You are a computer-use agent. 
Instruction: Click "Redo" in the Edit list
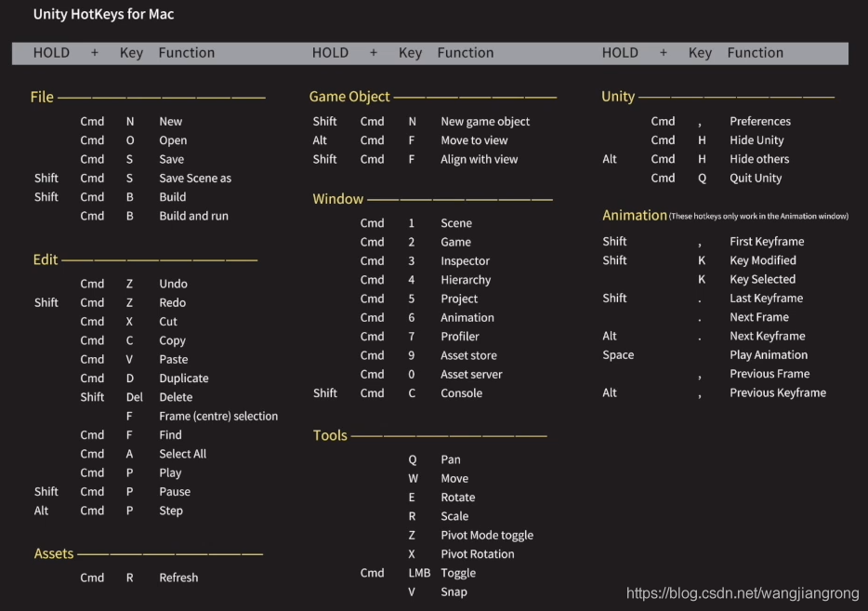click(x=173, y=303)
